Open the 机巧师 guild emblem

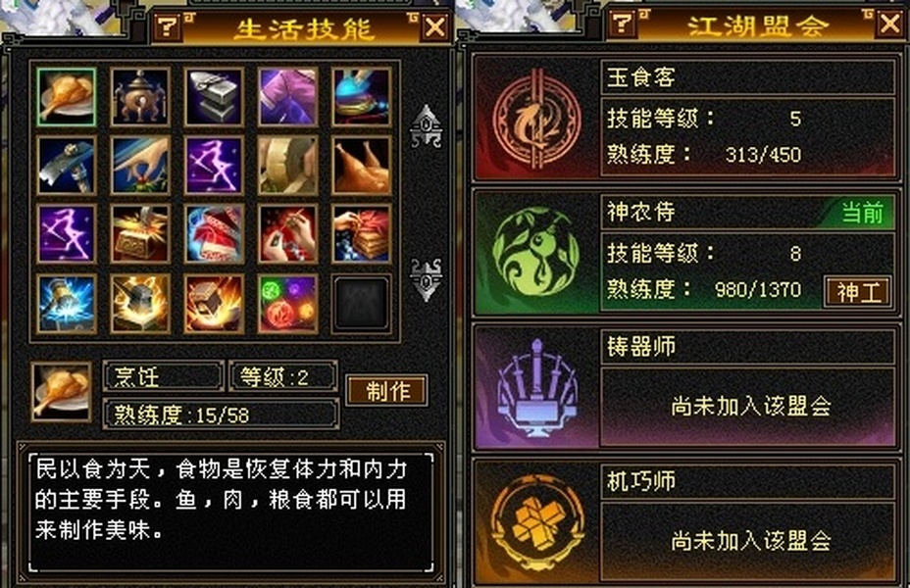[x=536, y=523]
